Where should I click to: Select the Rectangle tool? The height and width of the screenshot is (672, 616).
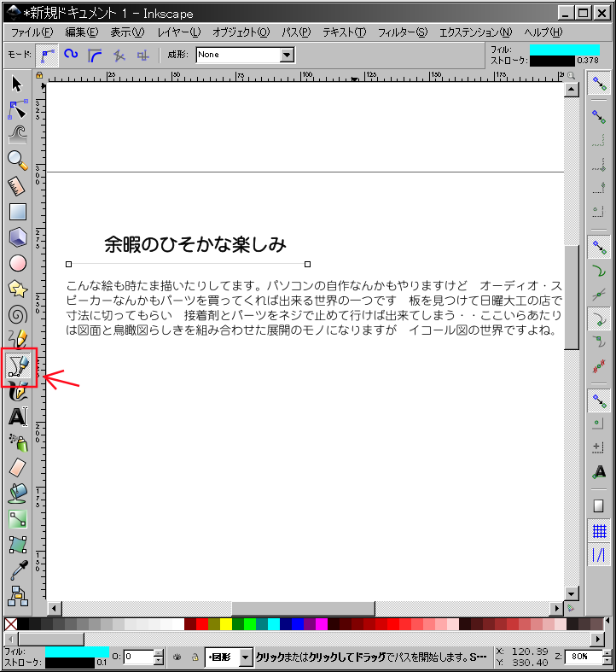click(18, 212)
